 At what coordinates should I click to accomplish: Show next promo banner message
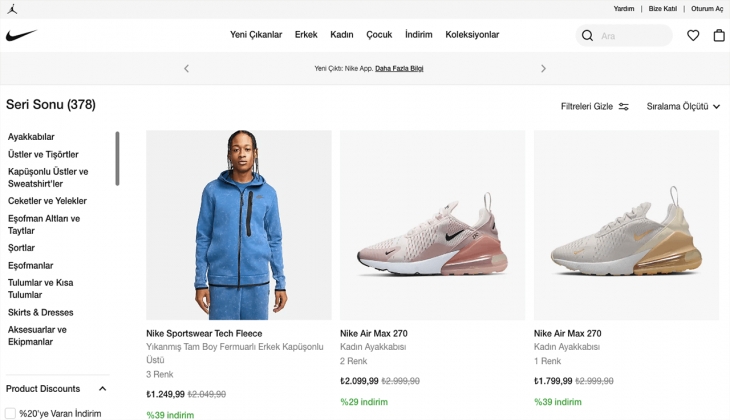tap(543, 69)
